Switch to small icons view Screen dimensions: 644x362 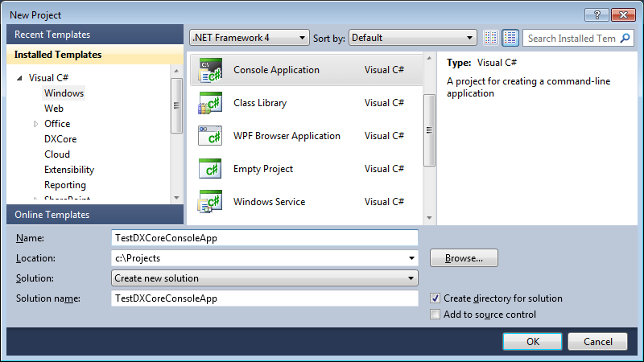point(490,38)
